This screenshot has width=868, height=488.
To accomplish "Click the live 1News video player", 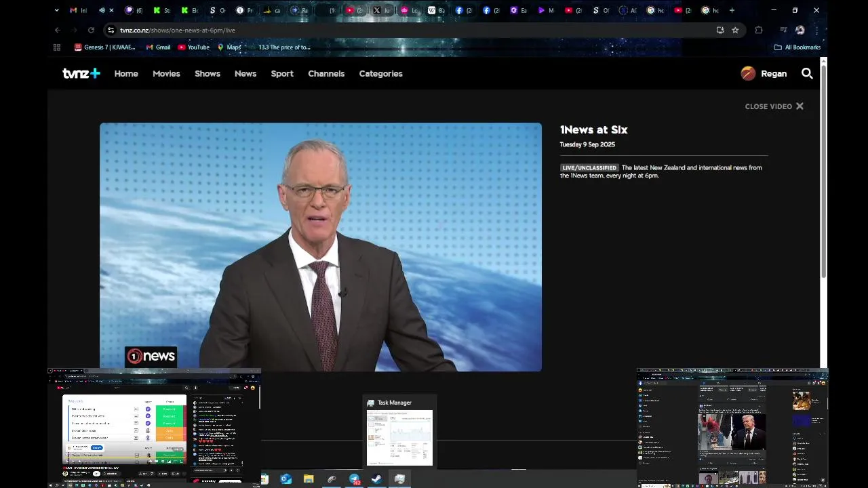I will (321, 247).
